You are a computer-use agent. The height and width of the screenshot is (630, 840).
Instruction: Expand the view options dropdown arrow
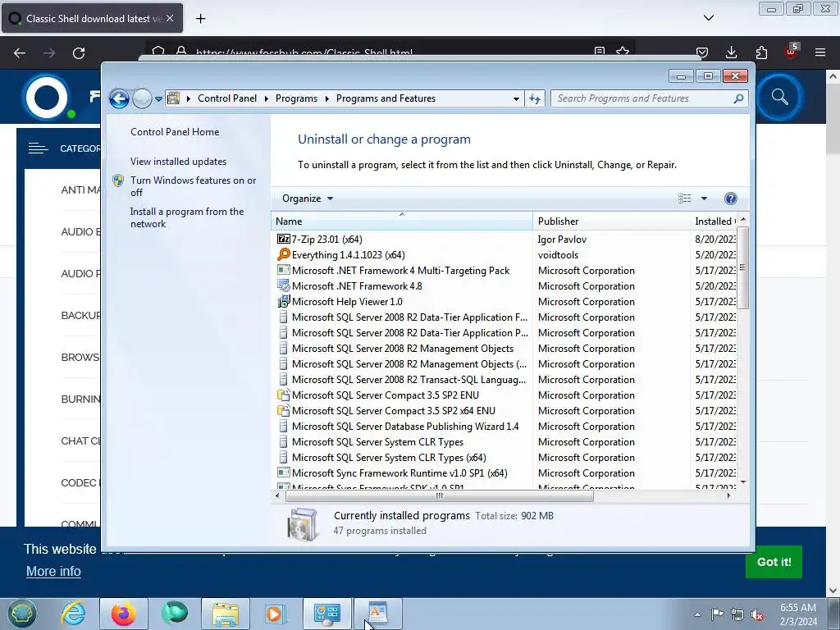click(x=704, y=199)
